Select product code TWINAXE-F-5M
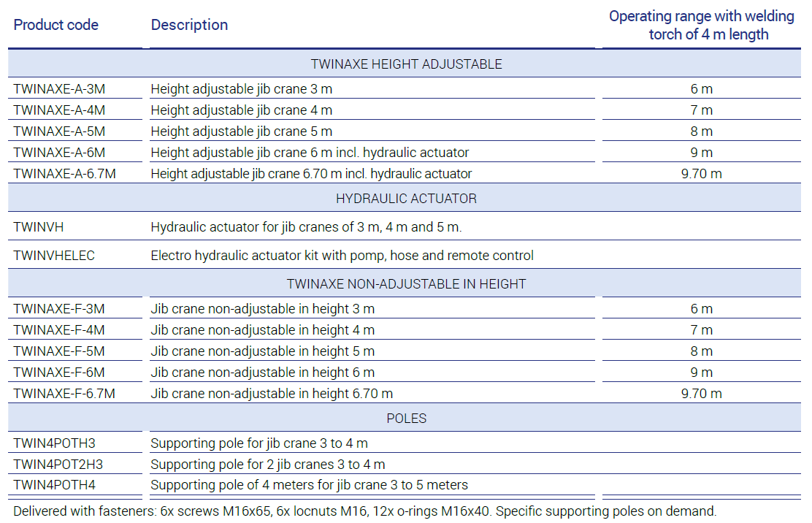Viewport: 812px width, 523px height. click(59, 351)
